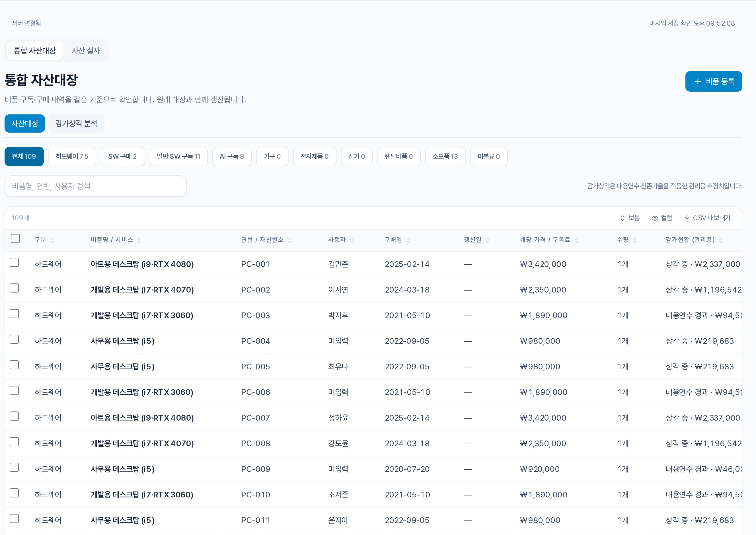Sort by 비품명 / 서비스 column arrows
Screen dimensions: 756x535
point(139,240)
